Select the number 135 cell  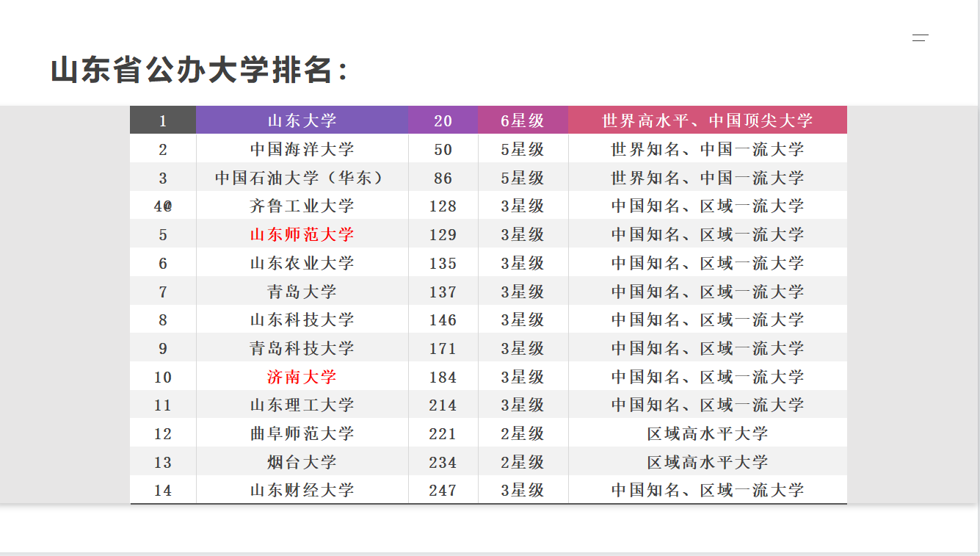coord(443,263)
